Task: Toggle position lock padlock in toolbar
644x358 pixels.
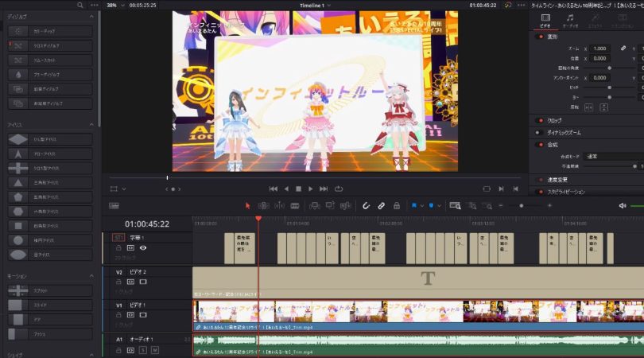Action: [397, 206]
